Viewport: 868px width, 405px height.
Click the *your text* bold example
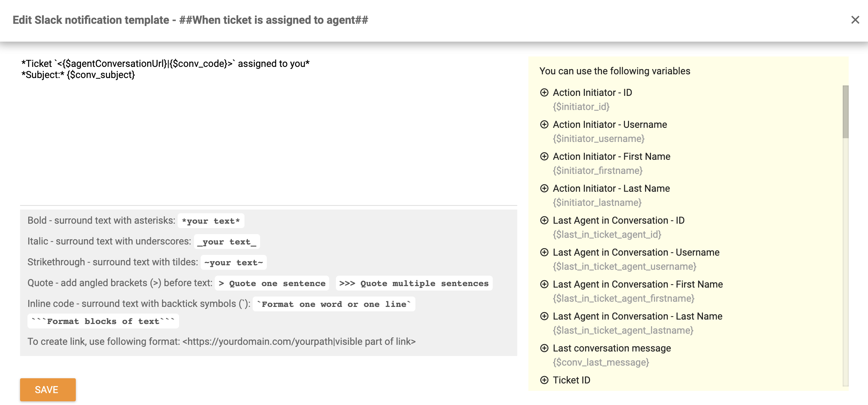click(211, 221)
